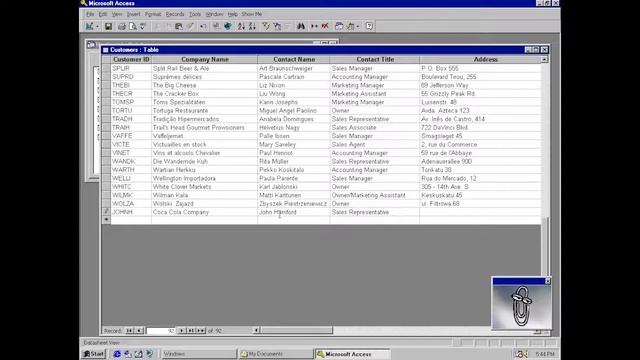
Task: Click the Database Window icon
Action: pos(339,26)
